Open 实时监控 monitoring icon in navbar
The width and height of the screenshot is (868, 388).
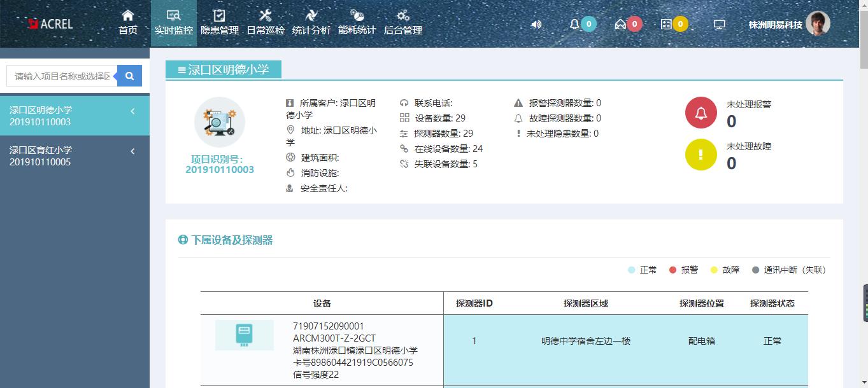(173, 15)
